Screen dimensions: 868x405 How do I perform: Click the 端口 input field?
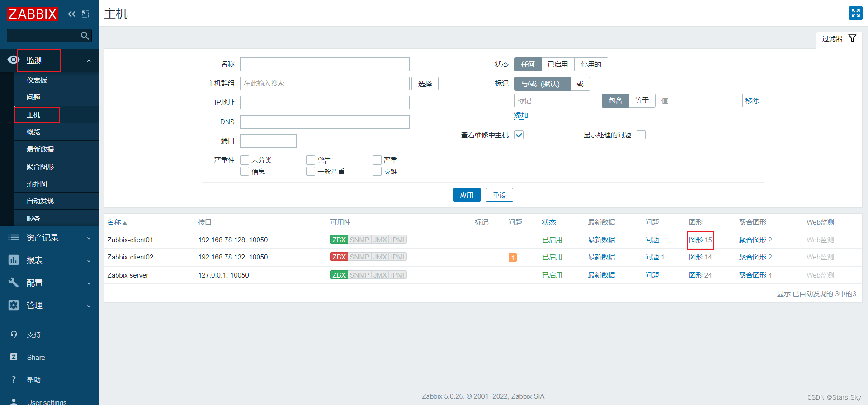click(268, 141)
